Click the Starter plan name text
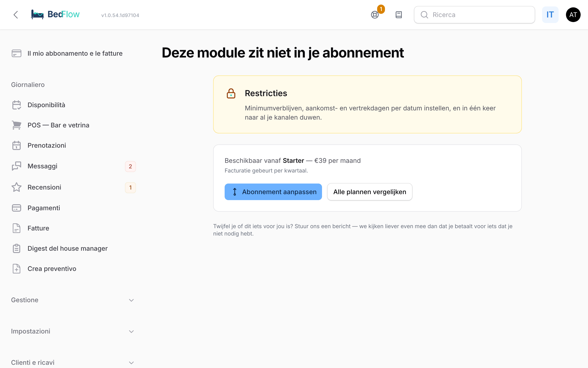The image size is (588, 368). 293,161
